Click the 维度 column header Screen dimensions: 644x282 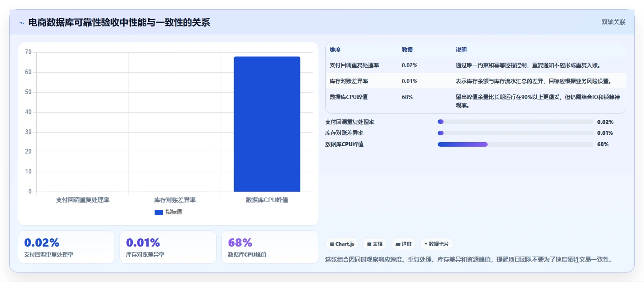335,50
